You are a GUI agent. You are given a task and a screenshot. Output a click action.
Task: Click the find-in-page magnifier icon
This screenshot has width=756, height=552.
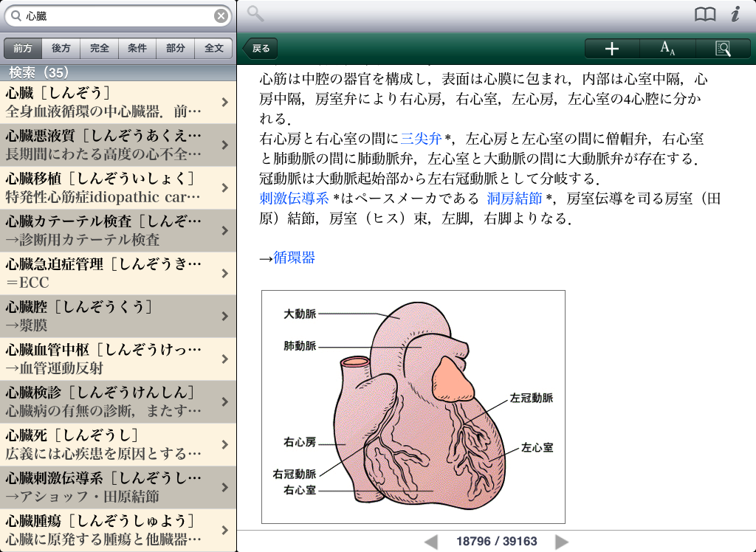[723, 49]
